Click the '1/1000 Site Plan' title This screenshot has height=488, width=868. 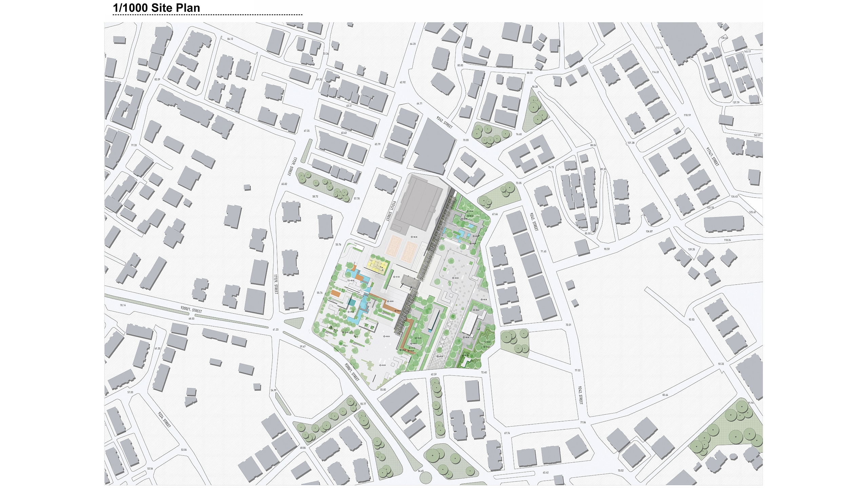tap(156, 8)
